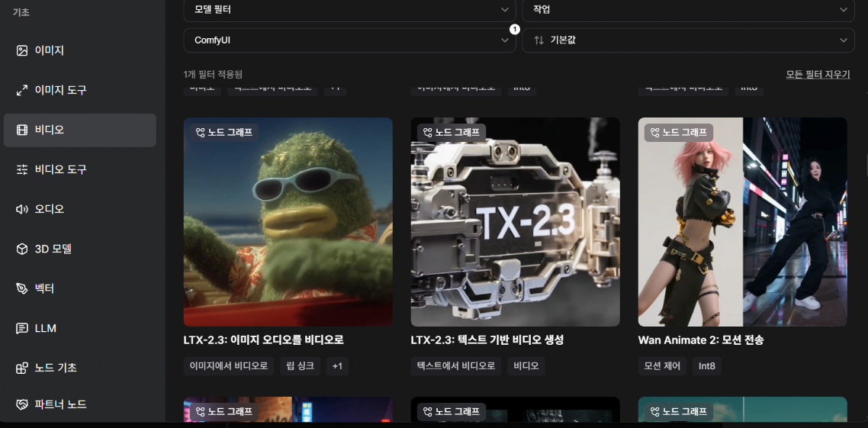Select 파트너 노드 category in sidebar
Screen dimensions: 868x428
click(80, 404)
